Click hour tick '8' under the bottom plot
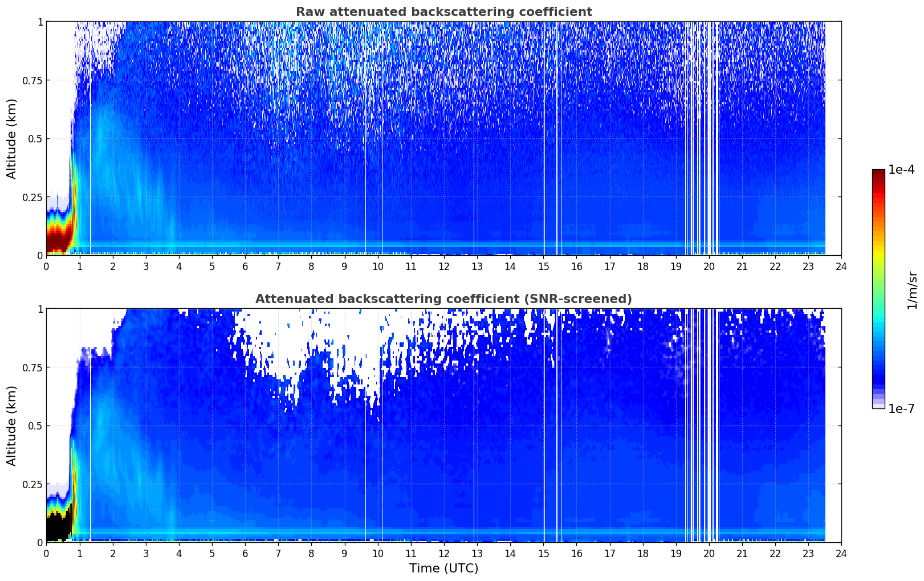Screen dimensions: 924x581 tap(311, 553)
